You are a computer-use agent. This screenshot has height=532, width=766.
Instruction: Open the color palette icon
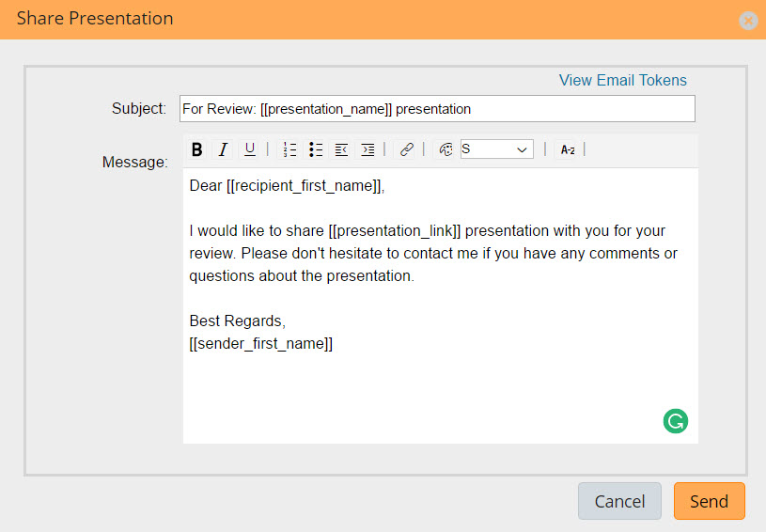[x=446, y=149]
